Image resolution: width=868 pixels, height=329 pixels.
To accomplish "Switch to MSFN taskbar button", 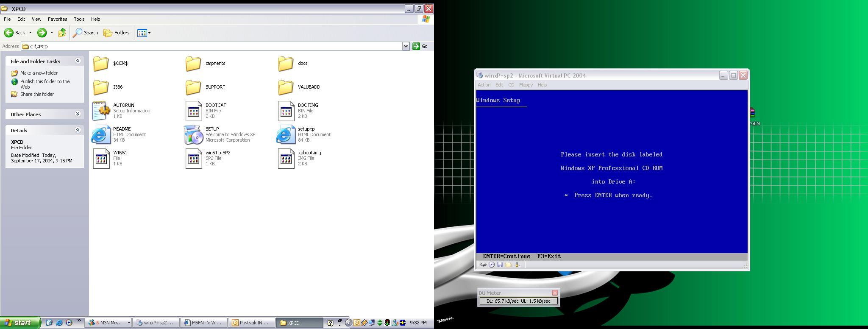I will click(x=204, y=323).
